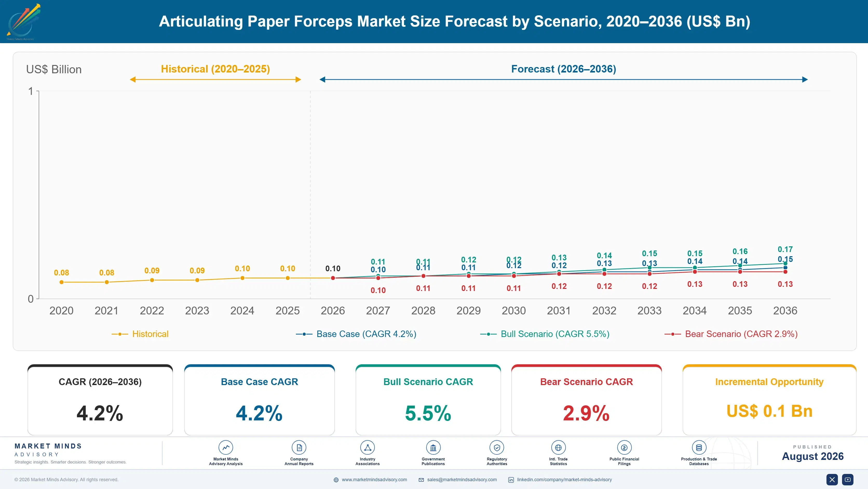Viewport: 868px width, 489px height.
Task: Click the Intl. Trade Statistics globe icon
Action: pyautogui.click(x=558, y=447)
